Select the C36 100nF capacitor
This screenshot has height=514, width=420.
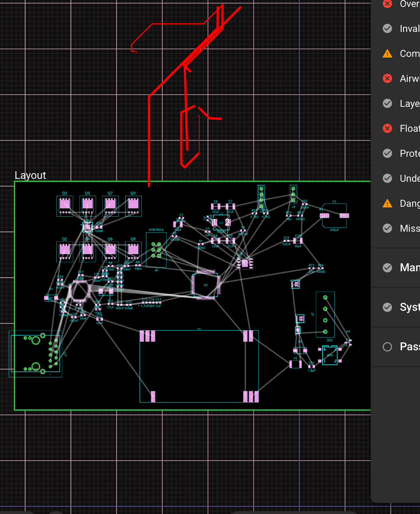pos(99,227)
